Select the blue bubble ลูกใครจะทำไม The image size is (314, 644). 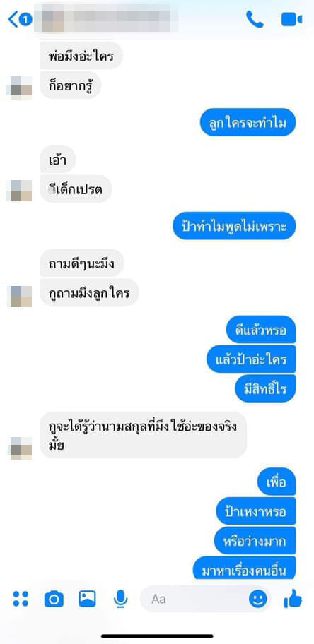248,122
